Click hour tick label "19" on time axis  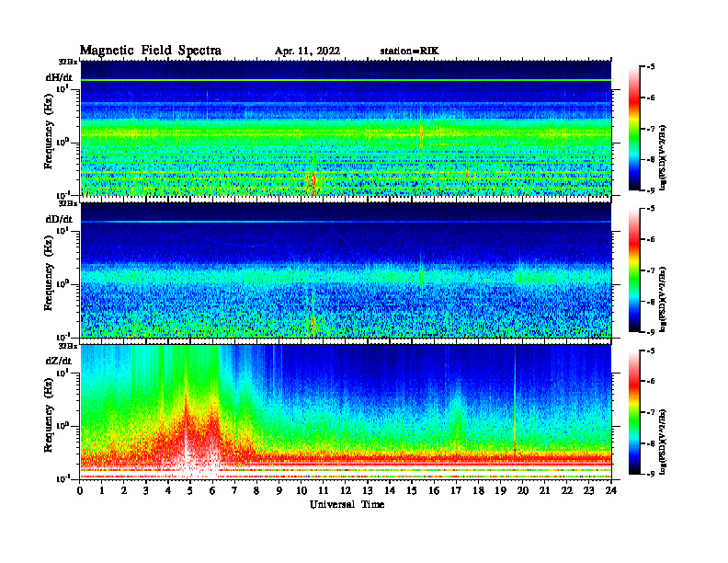500,490
